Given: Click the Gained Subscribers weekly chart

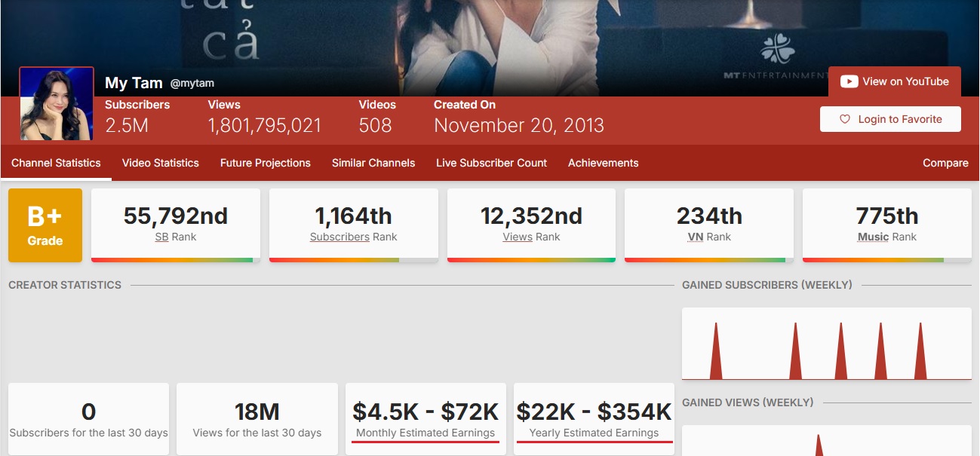Looking at the screenshot, I should (x=826, y=343).
